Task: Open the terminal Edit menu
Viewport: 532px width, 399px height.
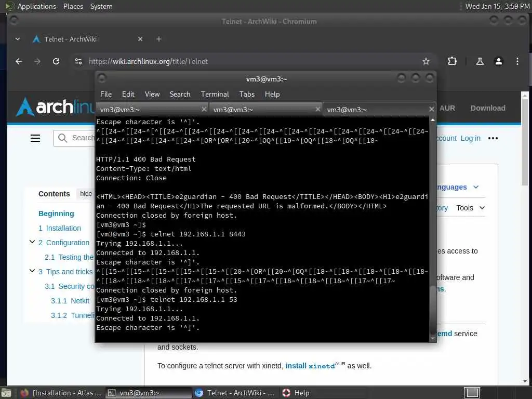Action: 128,95
